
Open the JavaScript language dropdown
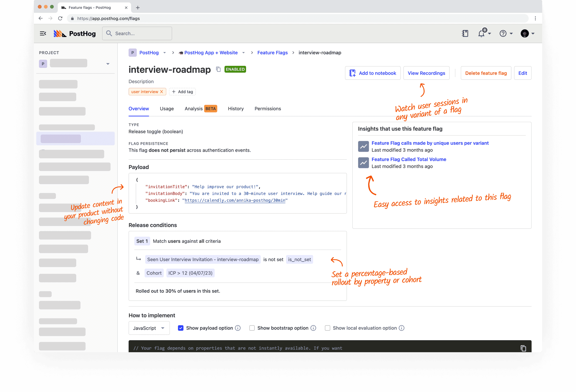tap(149, 328)
